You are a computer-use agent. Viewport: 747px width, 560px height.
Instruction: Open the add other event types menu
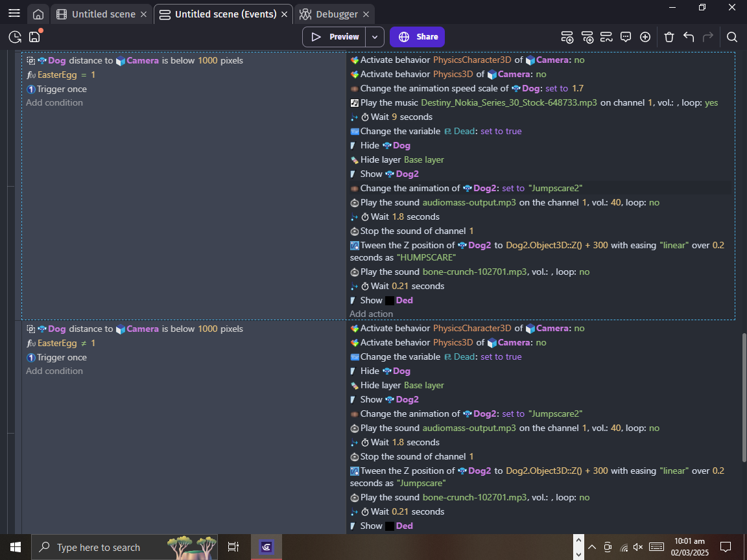click(645, 37)
